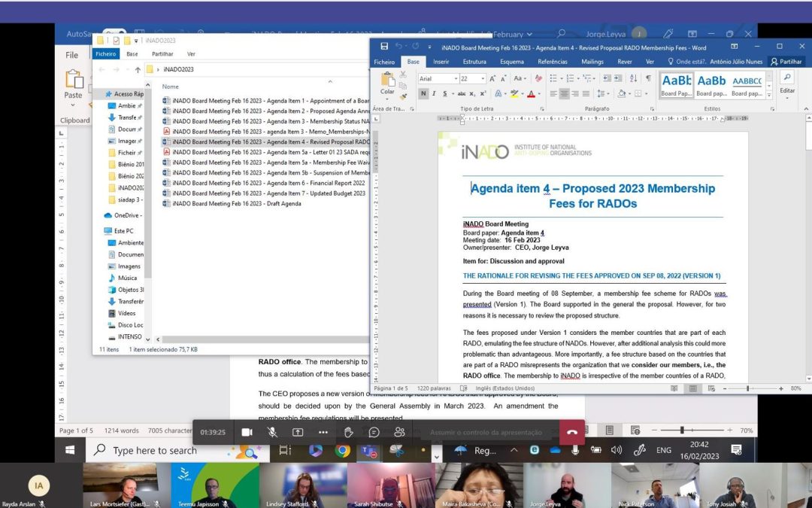
Task: Switch to the Inserir ribbon tab
Action: click(441, 62)
